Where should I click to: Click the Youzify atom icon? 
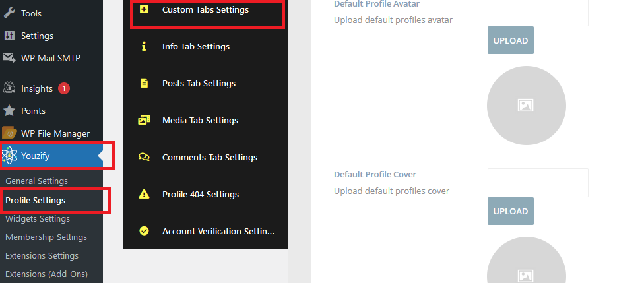pos(9,156)
